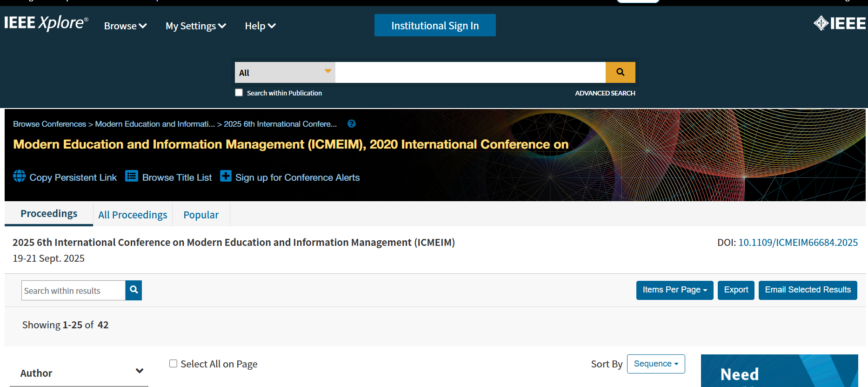Click the search within results magnifier
868x387 pixels.
tap(134, 290)
